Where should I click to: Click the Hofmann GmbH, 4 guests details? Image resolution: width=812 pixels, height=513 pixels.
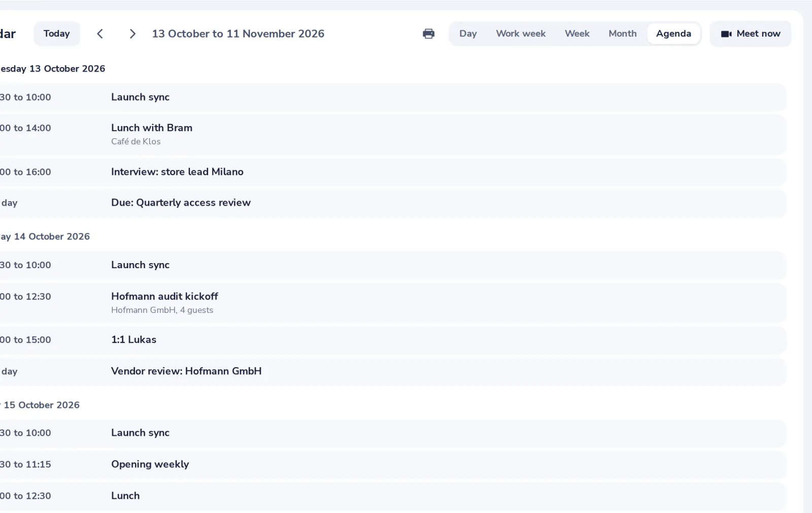pyautogui.click(x=162, y=310)
